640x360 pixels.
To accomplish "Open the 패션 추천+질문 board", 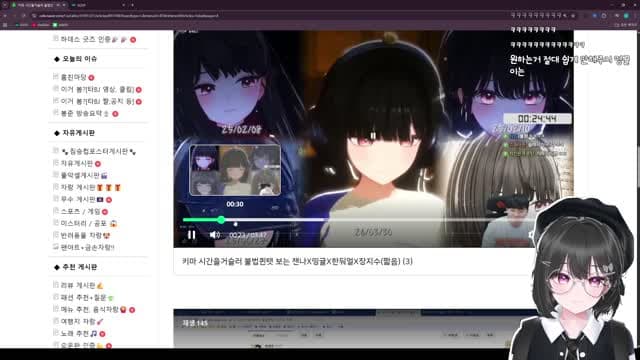I will click(87, 298).
